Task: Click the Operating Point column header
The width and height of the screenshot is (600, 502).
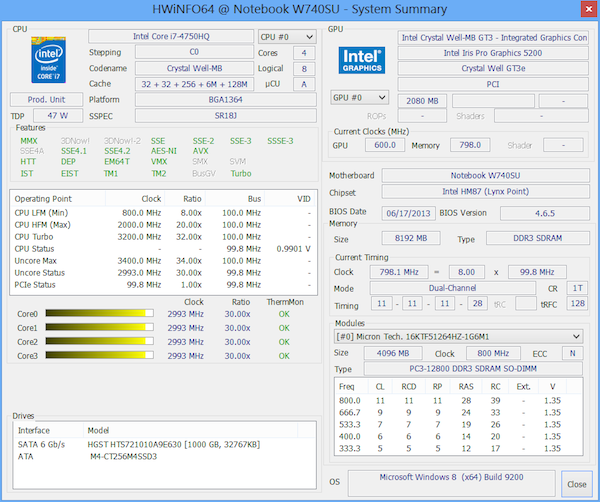Action: click(58, 199)
